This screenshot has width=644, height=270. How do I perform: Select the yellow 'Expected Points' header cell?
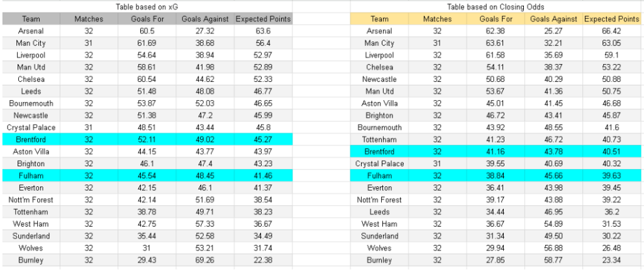[x=611, y=19]
